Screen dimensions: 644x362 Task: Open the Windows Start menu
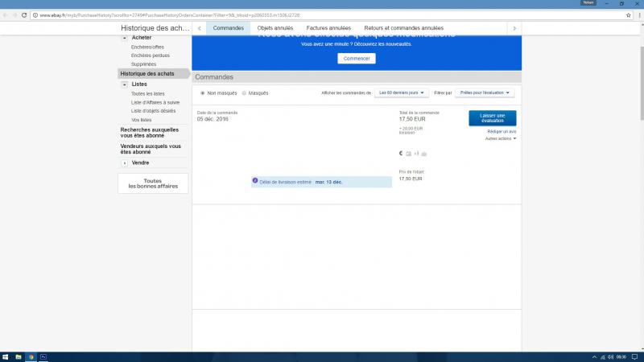6,356
